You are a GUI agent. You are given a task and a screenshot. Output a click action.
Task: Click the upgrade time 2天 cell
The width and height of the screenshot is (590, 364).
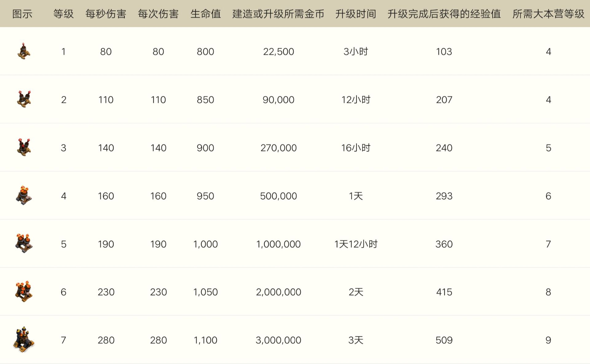356,292
